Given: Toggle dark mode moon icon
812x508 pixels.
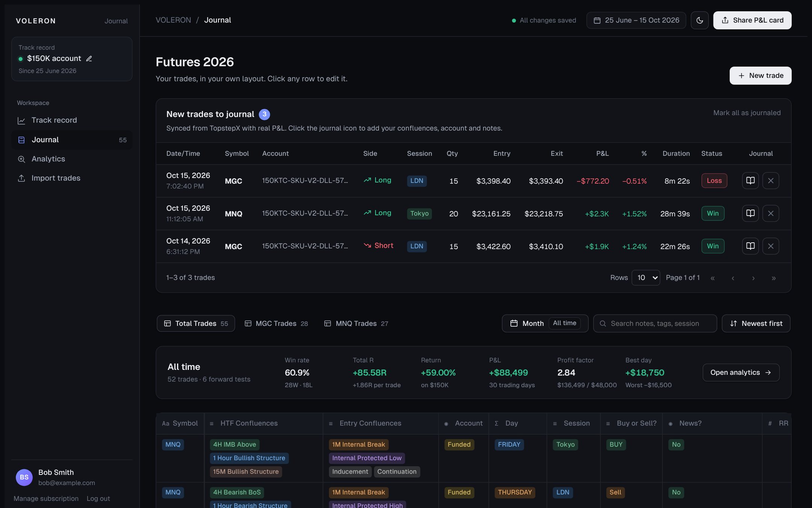Looking at the screenshot, I should pos(700,20).
